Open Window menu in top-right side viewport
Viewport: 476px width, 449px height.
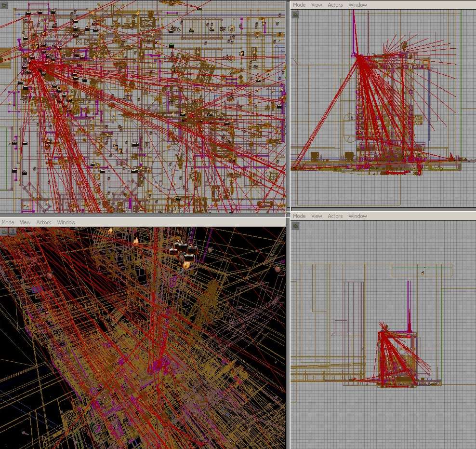pyautogui.click(x=357, y=5)
